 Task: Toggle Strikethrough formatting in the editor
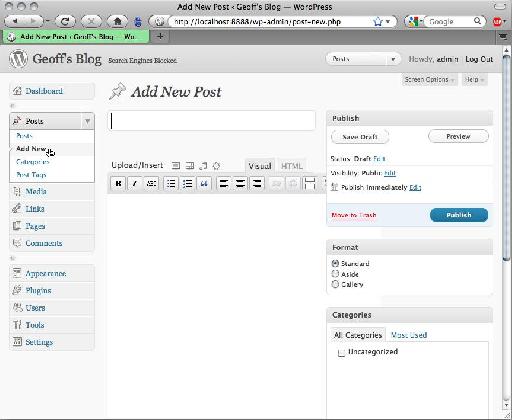click(151, 183)
